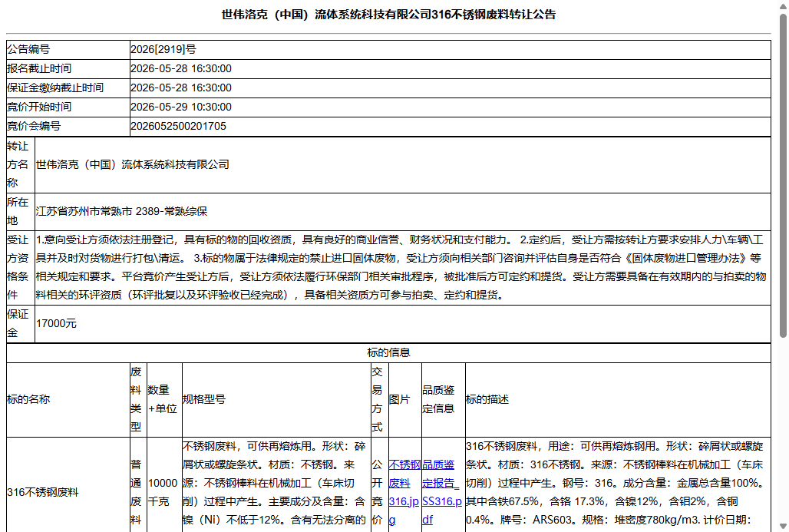Select transferor name 世伟洛克（中国）流体系统科技有限公司

(132, 164)
